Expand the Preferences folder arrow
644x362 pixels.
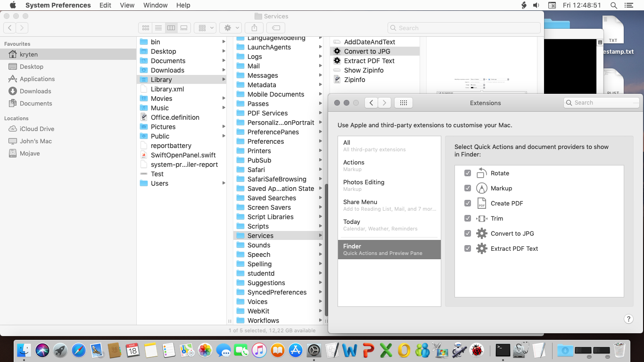pyautogui.click(x=321, y=141)
